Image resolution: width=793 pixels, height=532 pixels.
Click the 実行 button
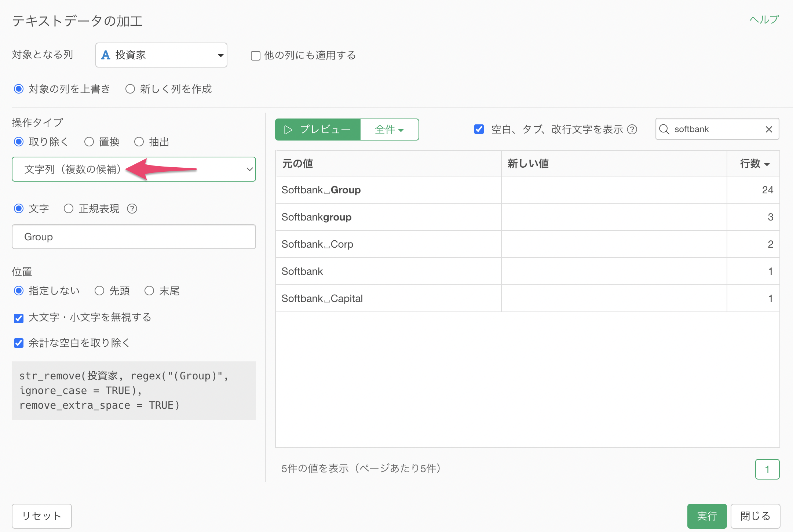[707, 516]
